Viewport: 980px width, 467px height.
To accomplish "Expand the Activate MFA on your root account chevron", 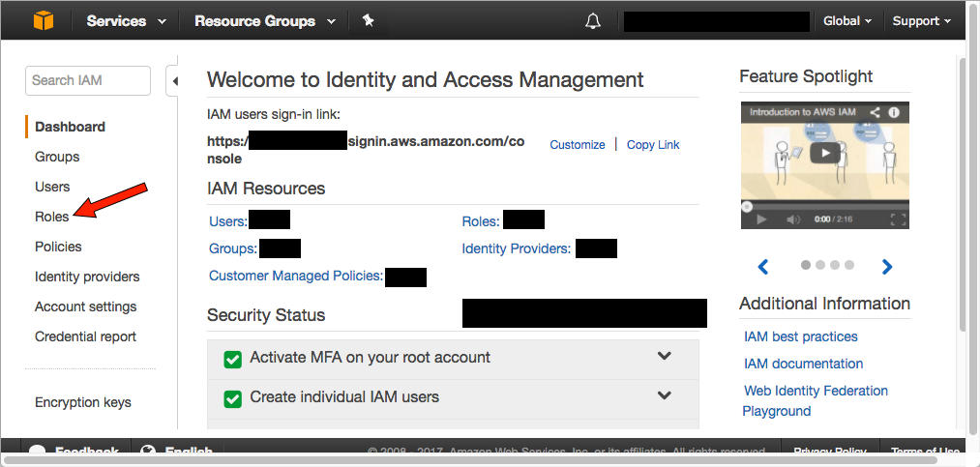I will 665,356.
